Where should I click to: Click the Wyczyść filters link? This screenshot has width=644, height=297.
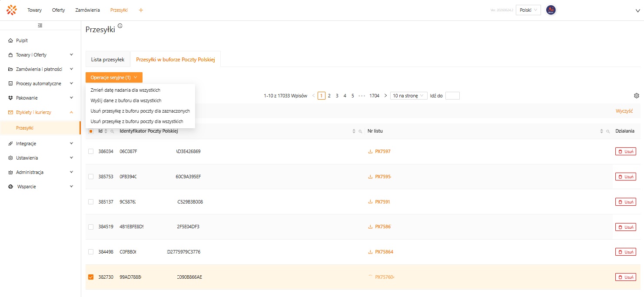click(x=624, y=111)
